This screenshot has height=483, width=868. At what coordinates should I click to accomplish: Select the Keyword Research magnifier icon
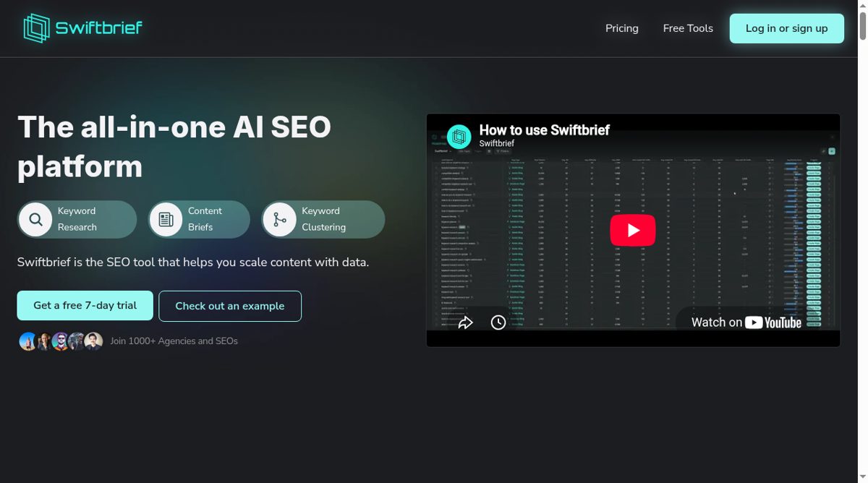point(35,219)
